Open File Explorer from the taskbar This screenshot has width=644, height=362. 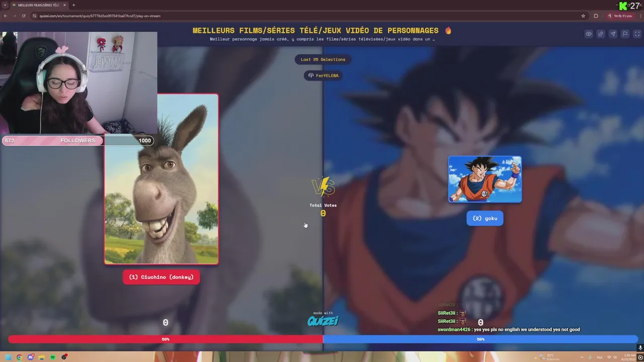(42, 357)
